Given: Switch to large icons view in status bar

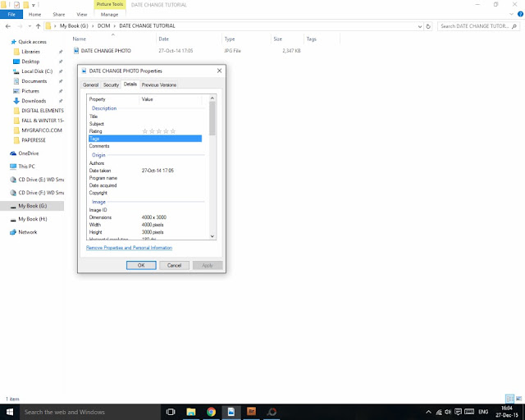Looking at the screenshot, I should [518, 399].
